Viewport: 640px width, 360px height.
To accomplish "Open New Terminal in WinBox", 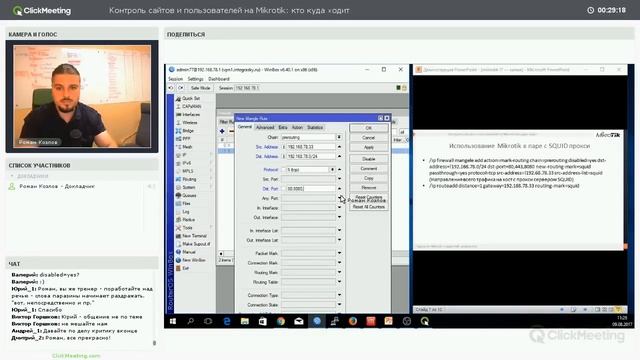I will (194, 236).
